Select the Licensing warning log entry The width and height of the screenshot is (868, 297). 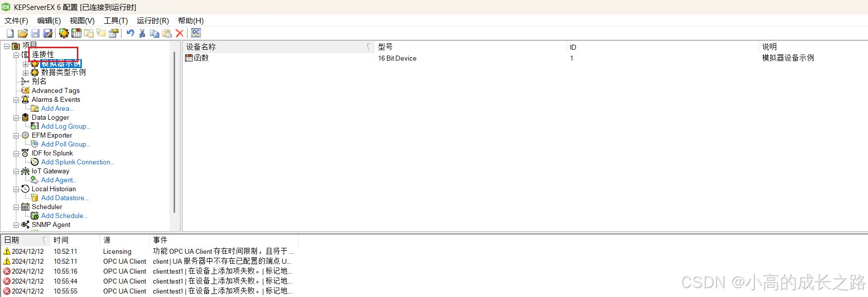[149, 251]
